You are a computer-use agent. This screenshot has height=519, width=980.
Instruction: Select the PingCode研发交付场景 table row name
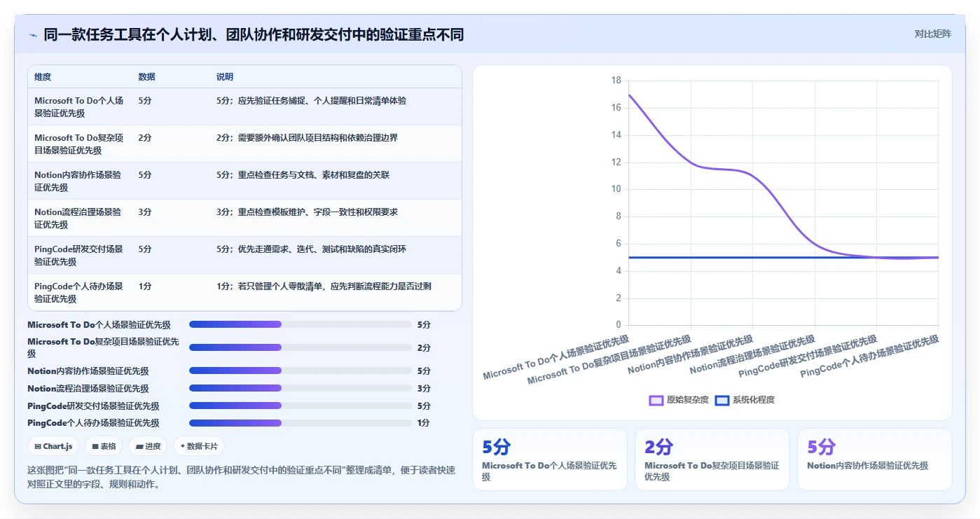(x=79, y=255)
